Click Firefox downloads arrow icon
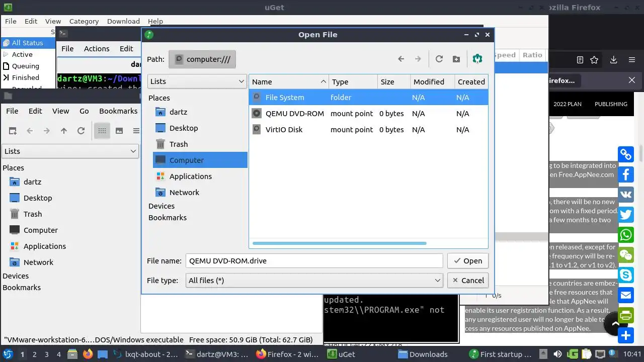 (x=613, y=60)
